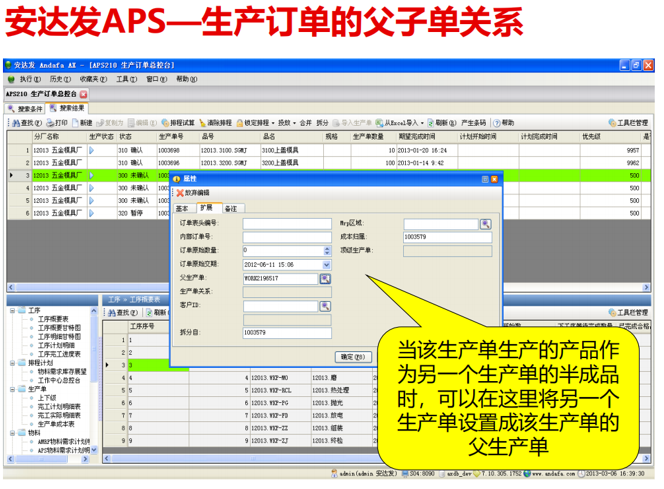This screenshot has height=489, width=664.
Task: Collapse the 排程计划 tree node
Action: coord(12,363)
